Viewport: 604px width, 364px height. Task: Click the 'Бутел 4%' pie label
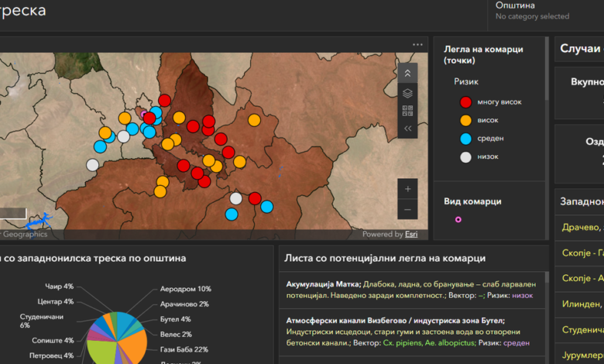(176, 319)
